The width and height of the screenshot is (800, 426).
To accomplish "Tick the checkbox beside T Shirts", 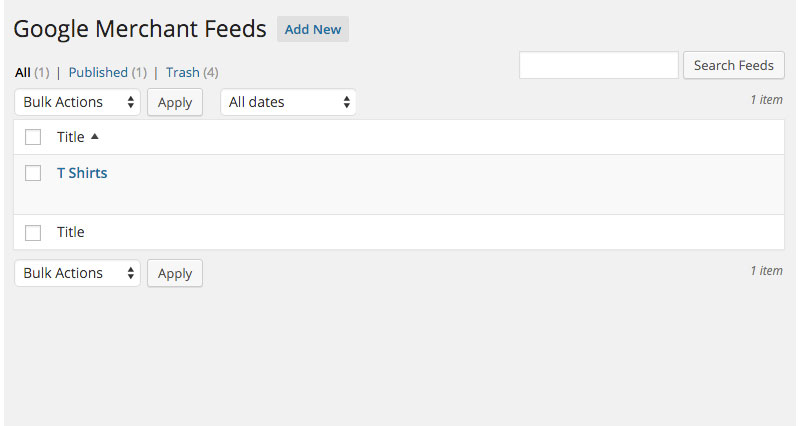I will (x=33, y=173).
